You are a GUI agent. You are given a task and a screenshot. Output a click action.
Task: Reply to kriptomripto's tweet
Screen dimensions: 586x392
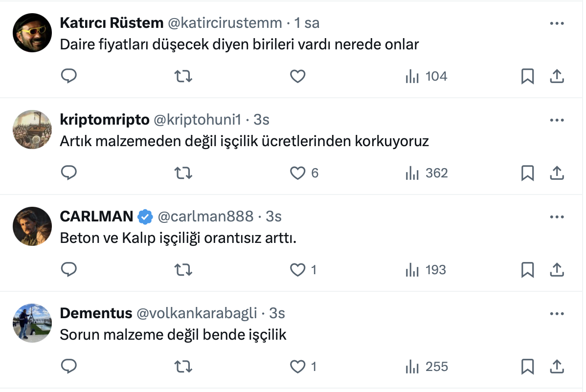pyautogui.click(x=69, y=173)
